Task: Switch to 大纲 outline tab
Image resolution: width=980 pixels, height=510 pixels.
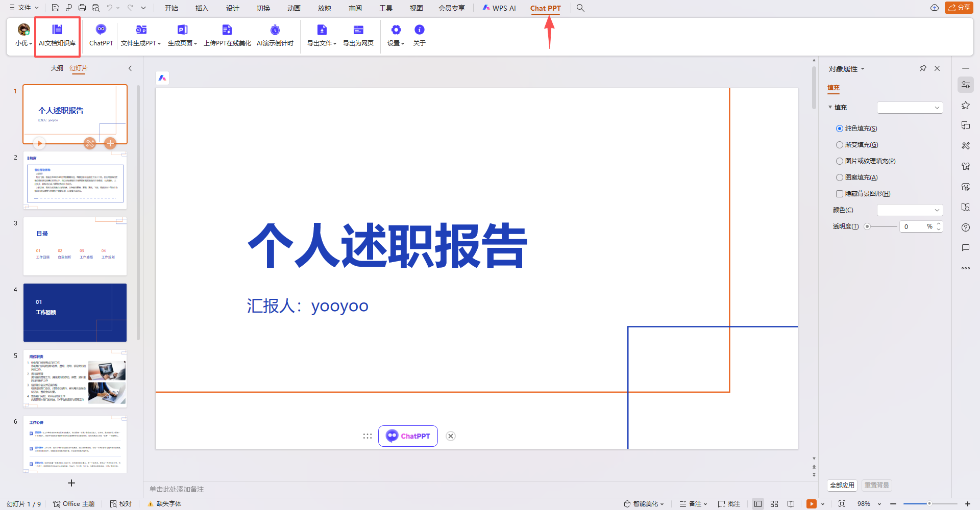Action: tap(57, 68)
